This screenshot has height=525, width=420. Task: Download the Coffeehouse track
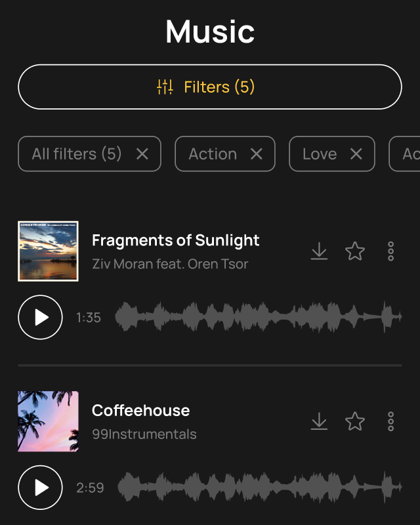pos(319,421)
